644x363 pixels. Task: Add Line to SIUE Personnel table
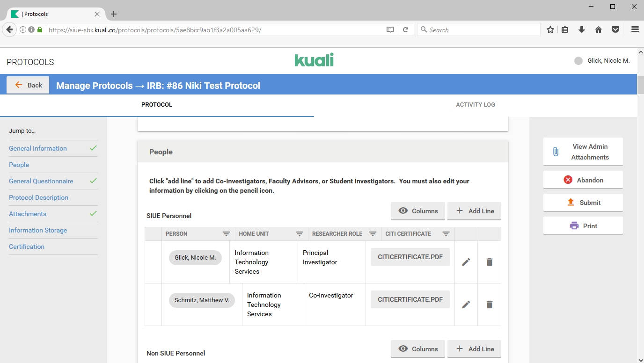(x=474, y=211)
